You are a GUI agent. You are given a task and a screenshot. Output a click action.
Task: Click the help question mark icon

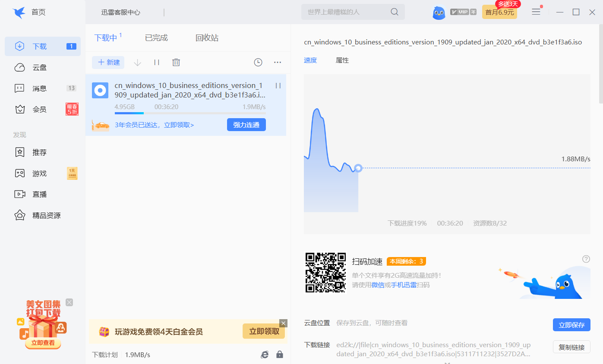coord(586,259)
